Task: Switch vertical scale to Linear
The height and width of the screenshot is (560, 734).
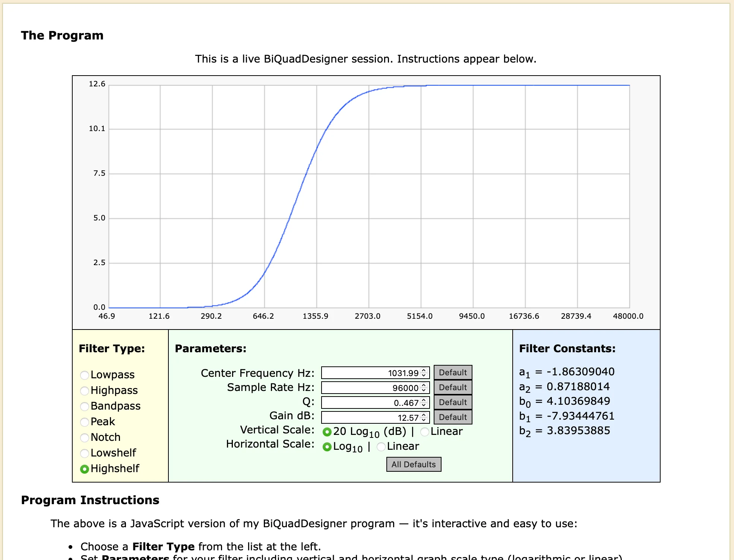Action: pos(424,432)
